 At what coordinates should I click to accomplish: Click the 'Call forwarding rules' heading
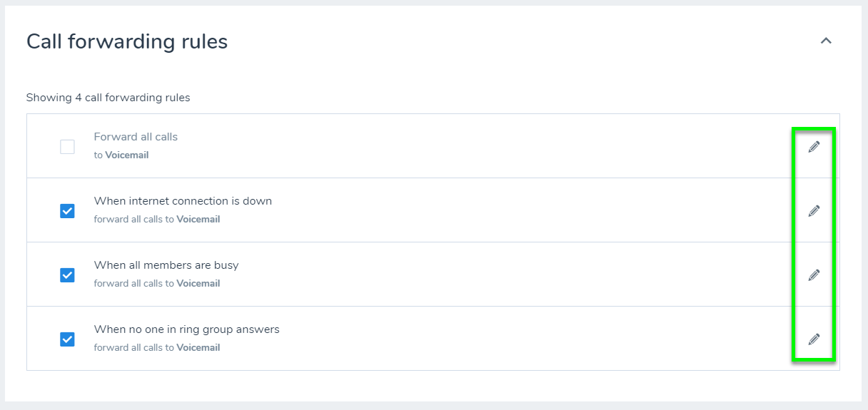click(x=127, y=42)
